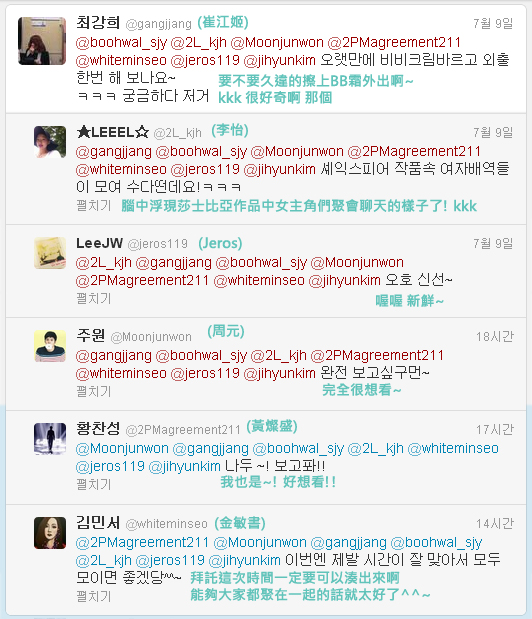The image size is (532, 619).
Task: Click 김민서's profile avatar
Action: (50, 533)
